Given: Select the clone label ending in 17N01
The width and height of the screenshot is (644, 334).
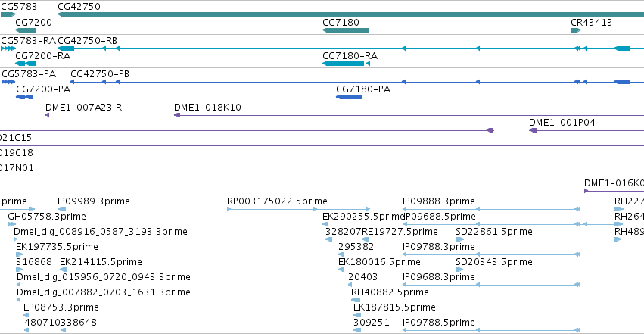Looking at the screenshot, I should (x=17, y=168).
